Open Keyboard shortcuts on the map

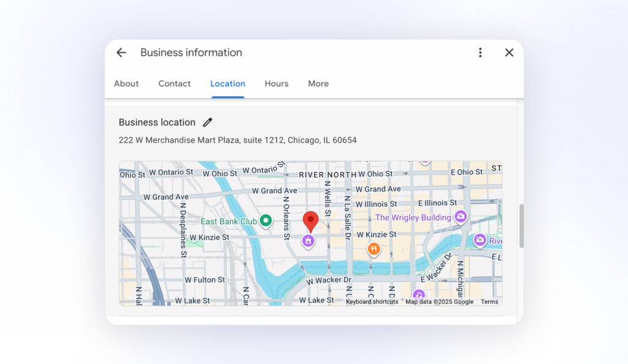click(x=372, y=301)
